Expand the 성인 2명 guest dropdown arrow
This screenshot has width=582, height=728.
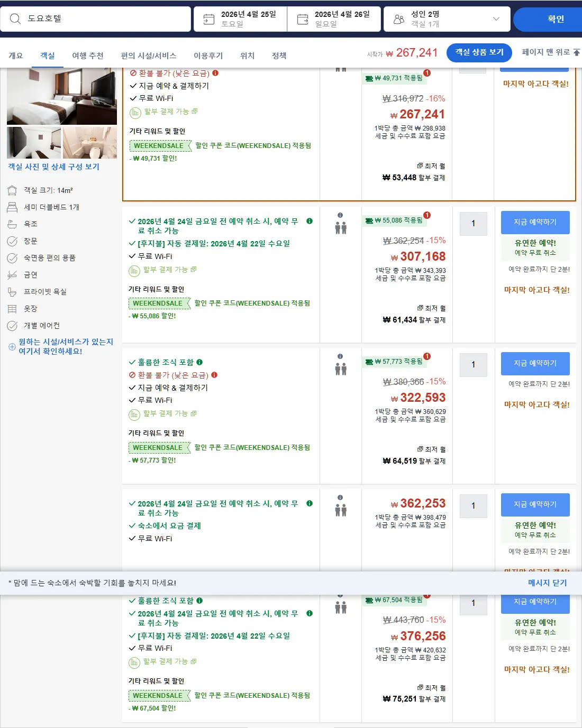point(496,19)
